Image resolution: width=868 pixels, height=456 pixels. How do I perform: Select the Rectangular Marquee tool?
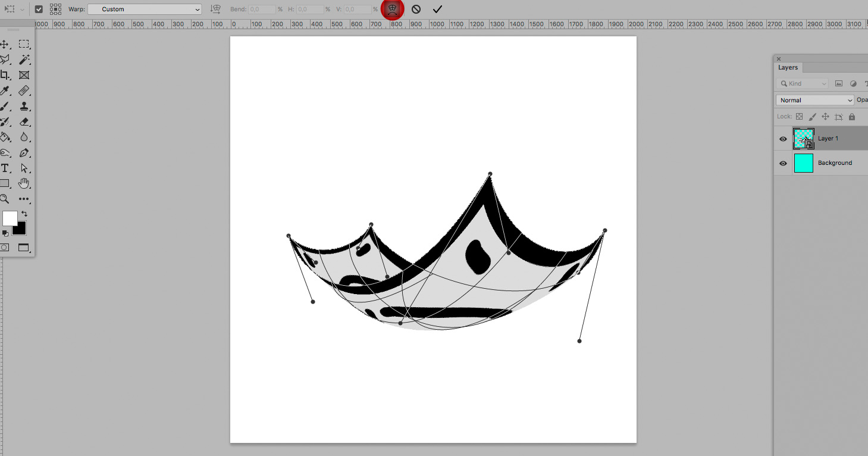[24, 44]
